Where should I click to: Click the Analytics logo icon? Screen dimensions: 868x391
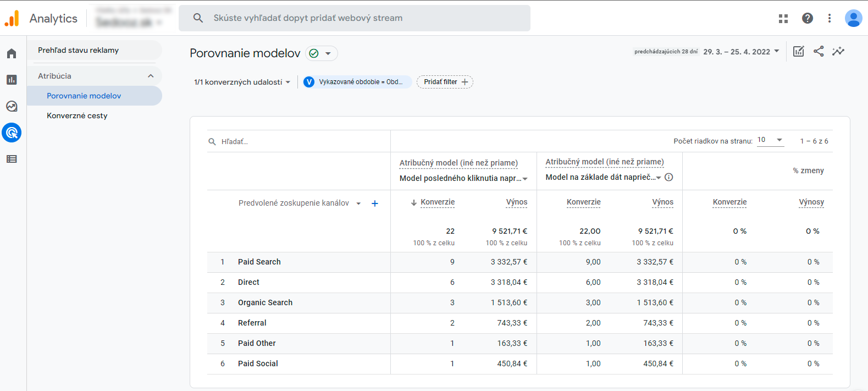[x=12, y=18]
